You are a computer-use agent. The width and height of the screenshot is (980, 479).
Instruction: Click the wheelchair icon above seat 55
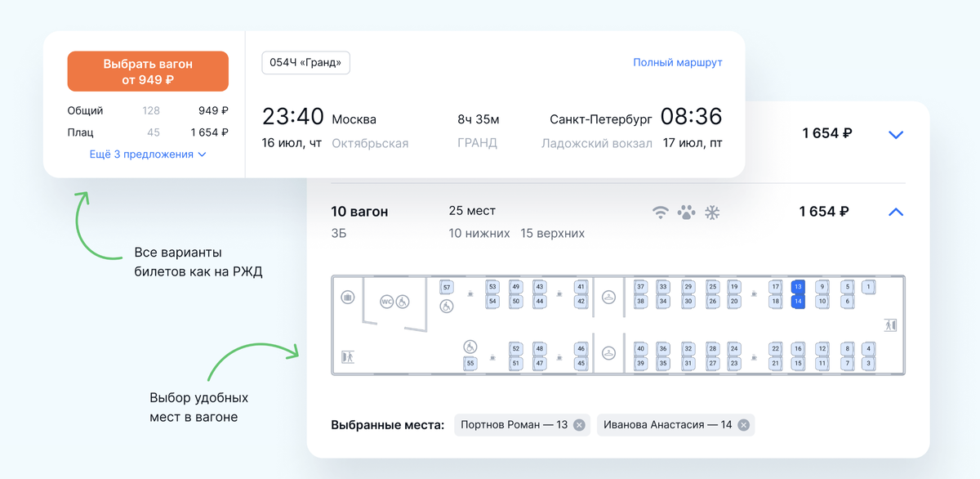pyautogui.click(x=470, y=346)
